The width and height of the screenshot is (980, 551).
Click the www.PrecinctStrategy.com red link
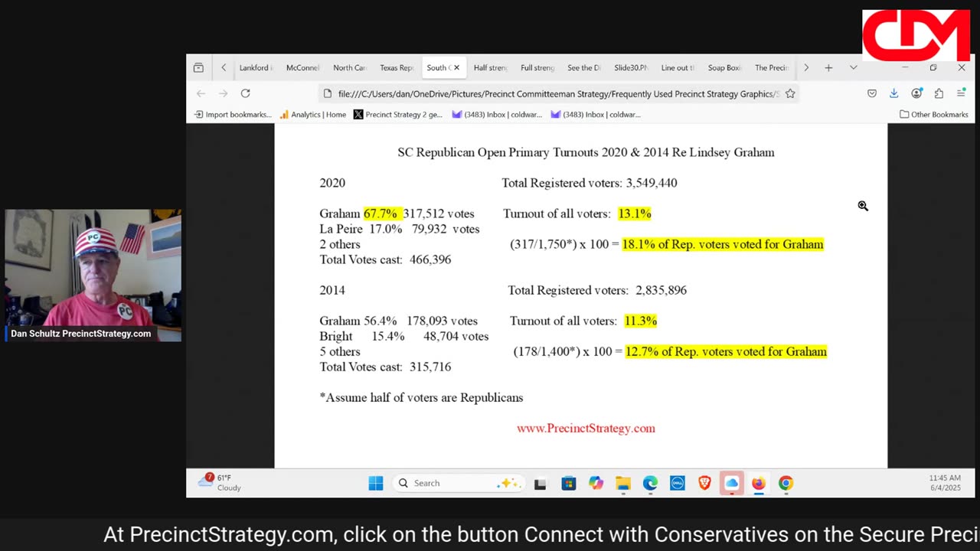[x=586, y=429]
